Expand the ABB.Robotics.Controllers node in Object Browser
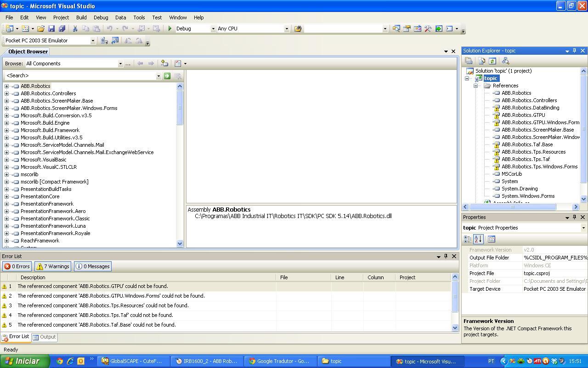This screenshot has width=588, height=368. (6, 93)
